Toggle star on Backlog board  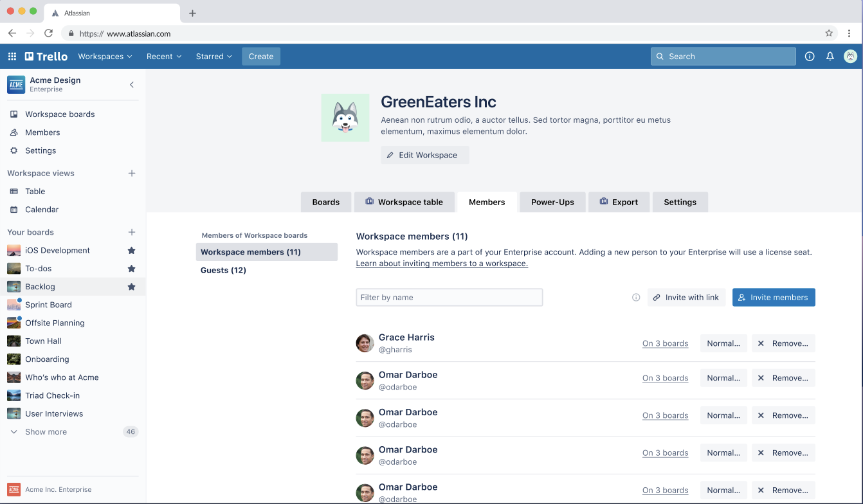point(131,287)
